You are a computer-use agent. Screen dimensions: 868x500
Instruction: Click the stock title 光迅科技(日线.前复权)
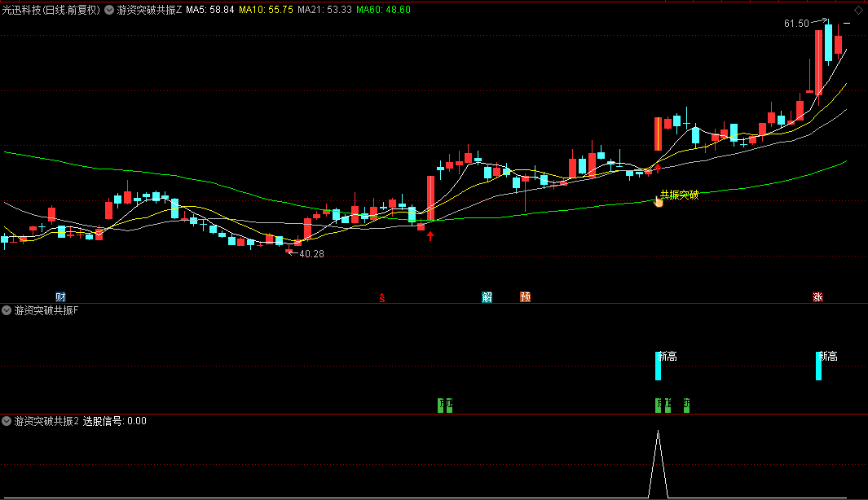51,10
